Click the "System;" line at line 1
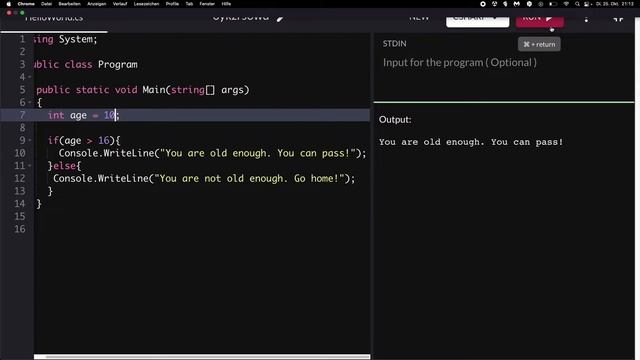Image resolution: width=640 pixels, height=360 pixels. (x=66, y=39)
